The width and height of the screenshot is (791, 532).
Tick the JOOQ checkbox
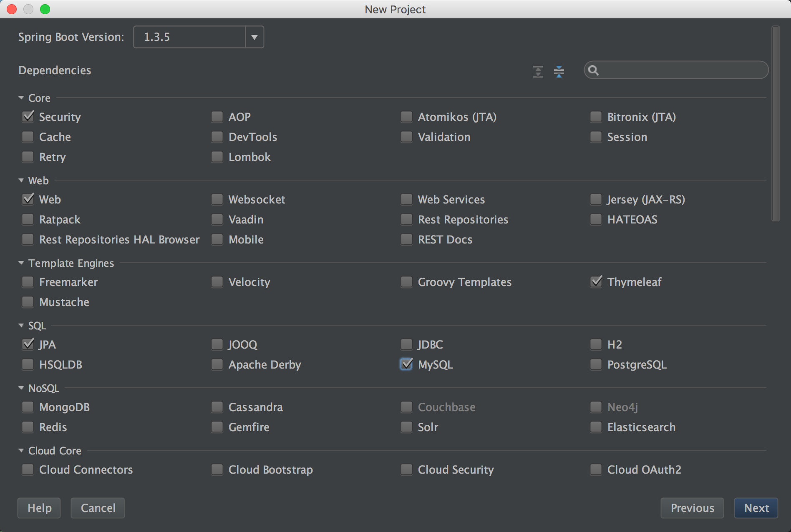tap(217, 344)
